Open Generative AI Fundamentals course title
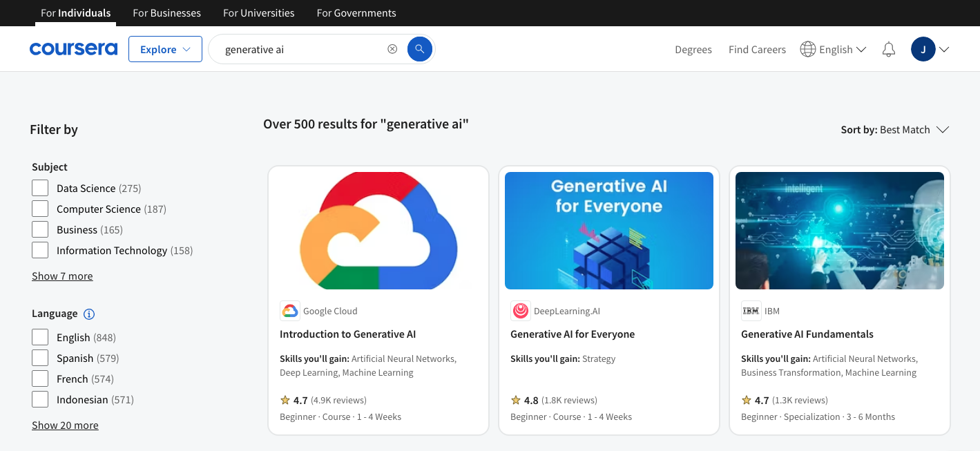Image resolution: width=980 pixels, height=451 pixels. click(807, 334)
